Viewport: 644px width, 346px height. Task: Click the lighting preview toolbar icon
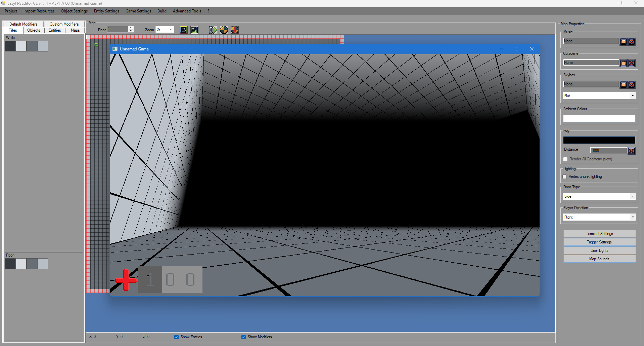tap(194, 30)
